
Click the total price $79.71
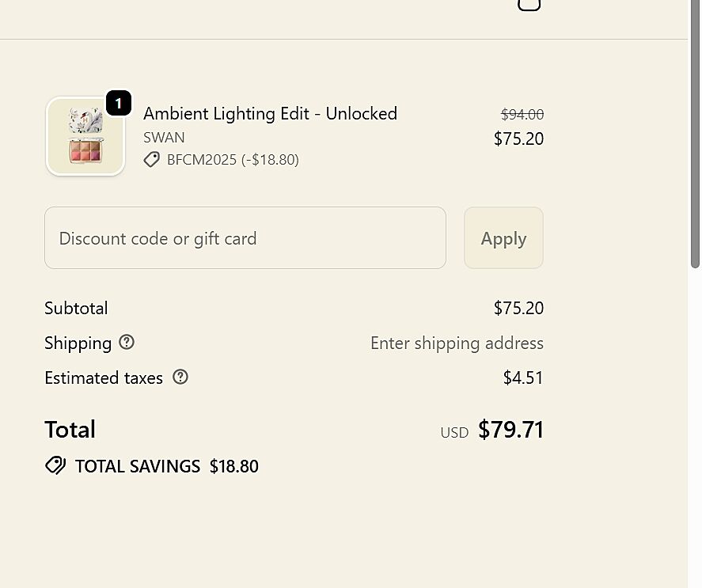510,430
